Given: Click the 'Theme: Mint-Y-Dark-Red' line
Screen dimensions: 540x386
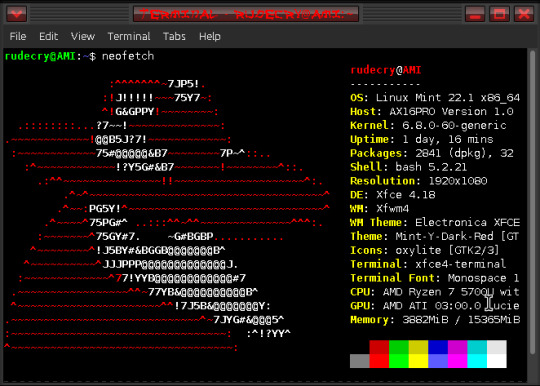Looking at the screenshot, I should pyautogui.click(x=435, y=236).
